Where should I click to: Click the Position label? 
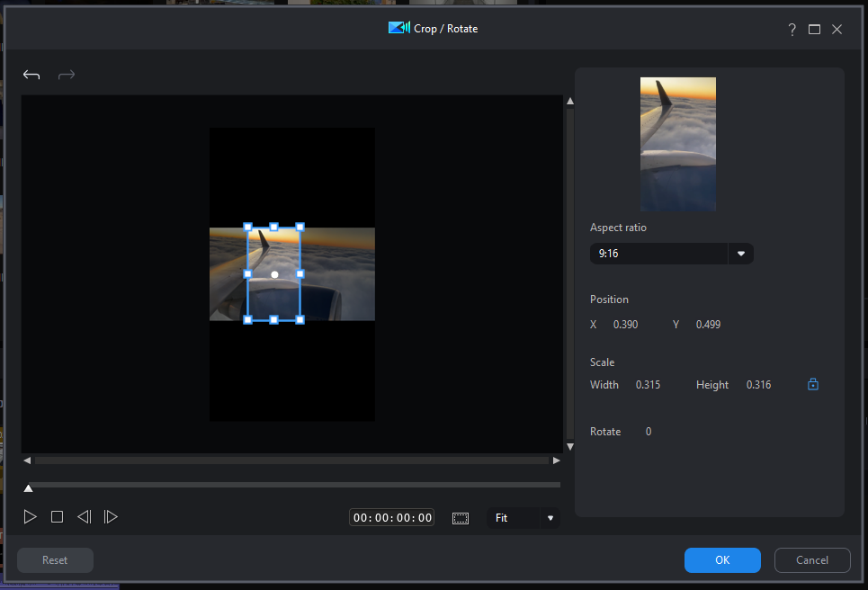click(x=609, y=299)
